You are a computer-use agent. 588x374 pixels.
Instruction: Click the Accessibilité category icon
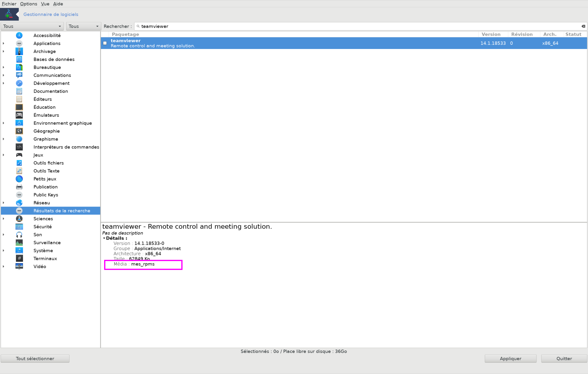click(19, 36)
